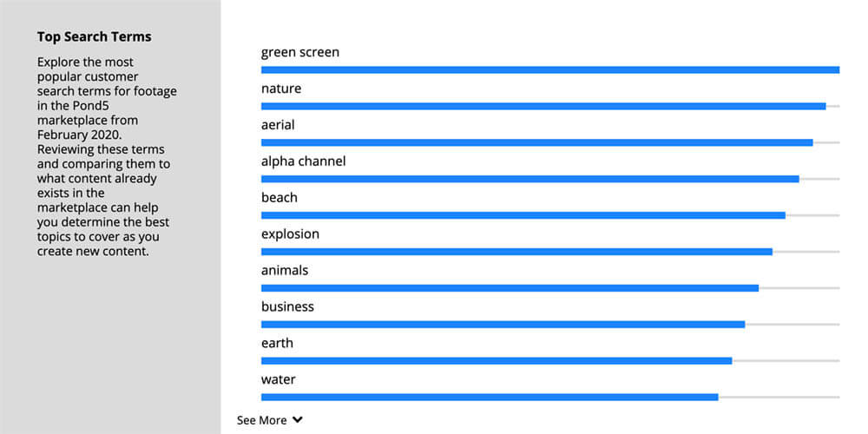Click the nature popularity bar
The image size is (868, 434).
point(543,106)
